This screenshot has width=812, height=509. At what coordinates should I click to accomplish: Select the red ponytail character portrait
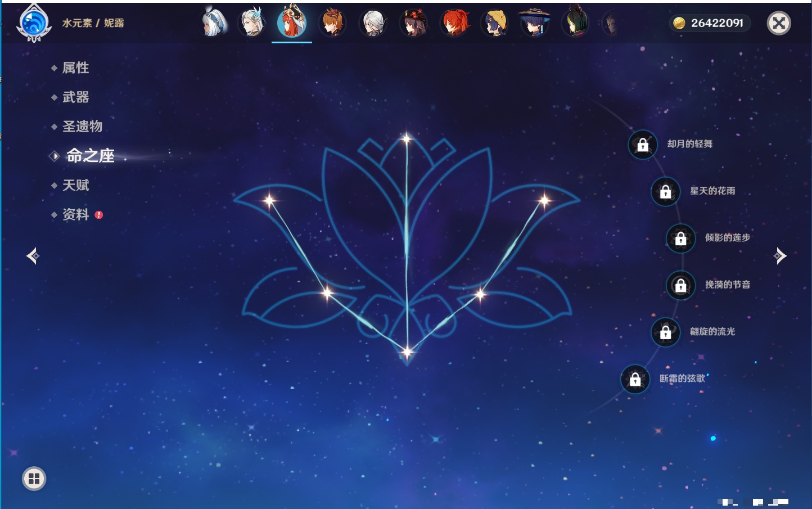(x=454, y=23)
